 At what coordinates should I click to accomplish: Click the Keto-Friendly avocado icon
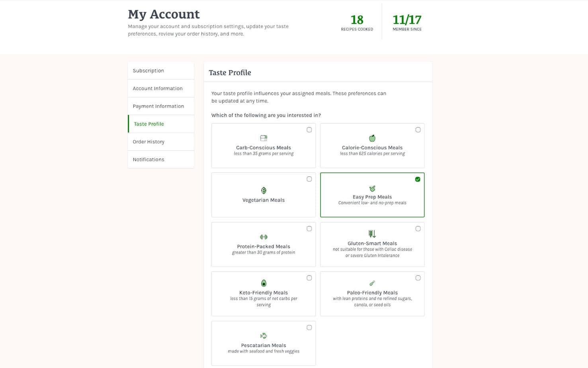(x=264, y=283)
